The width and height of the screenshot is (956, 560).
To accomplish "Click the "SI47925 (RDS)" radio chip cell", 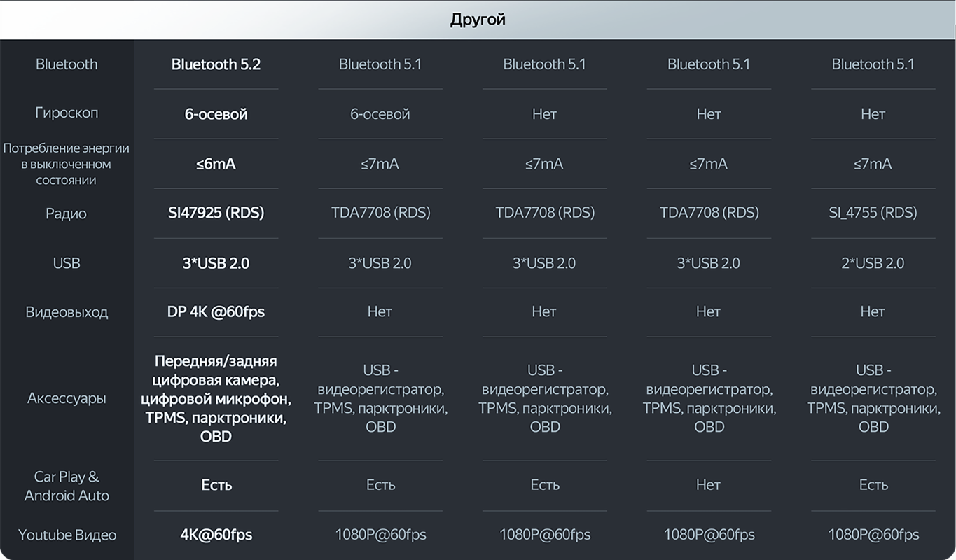I will (216, 213).
